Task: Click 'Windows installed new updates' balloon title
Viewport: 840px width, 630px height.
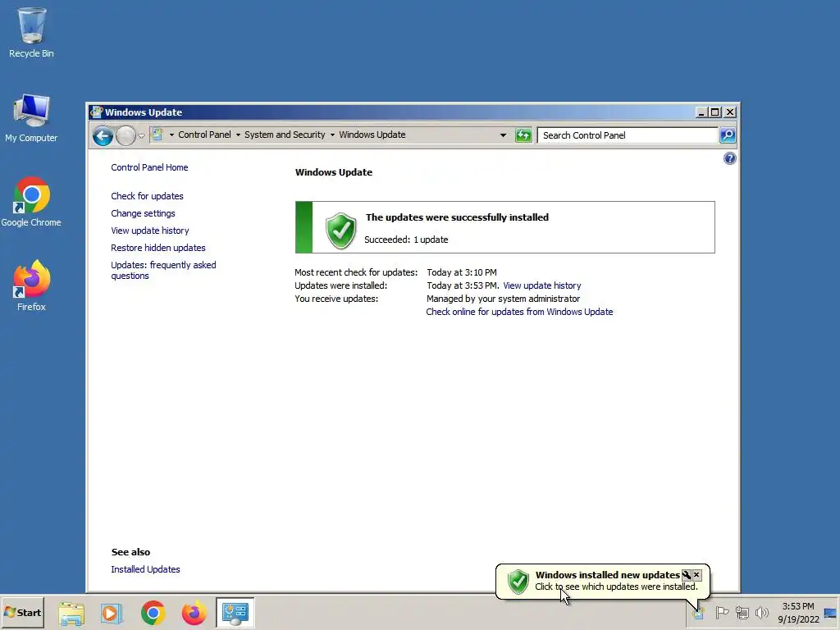Action: pyautogui.click(x=608, y=575)
